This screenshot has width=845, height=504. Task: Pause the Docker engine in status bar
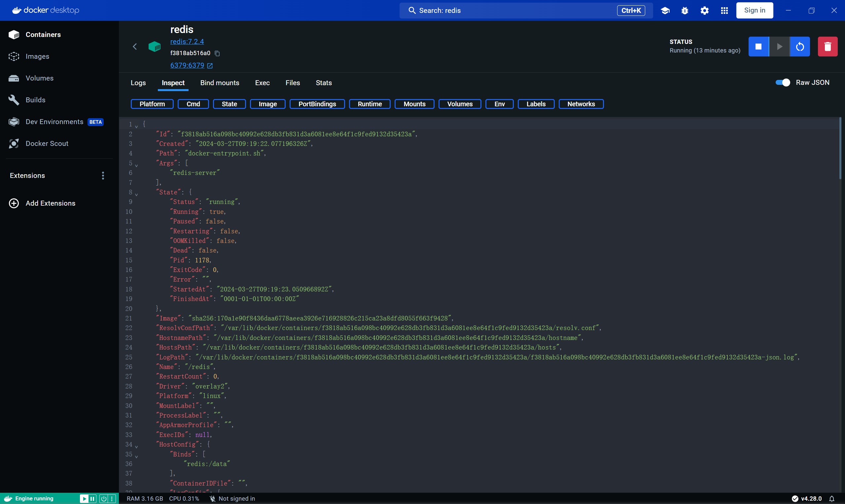tap(92, 499)
